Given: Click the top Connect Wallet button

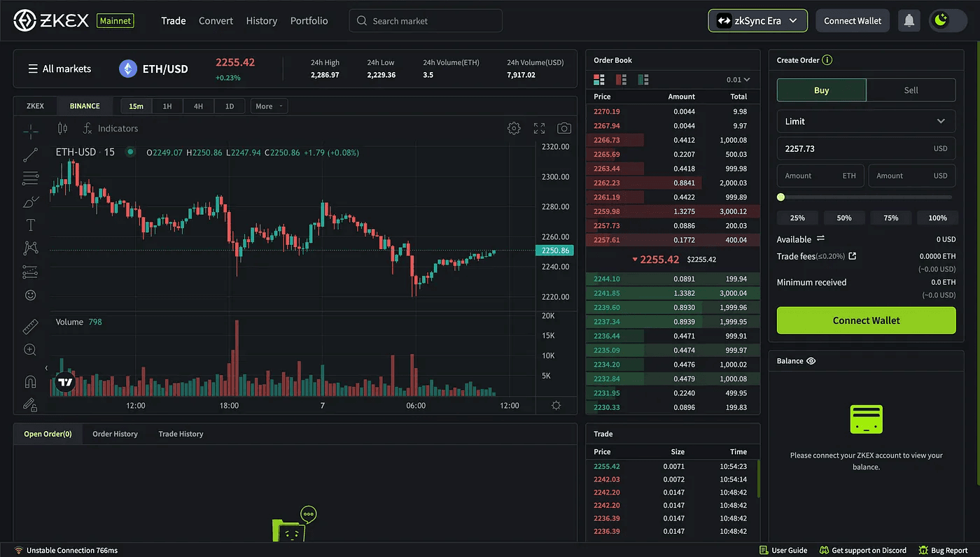Looking at the screenshot, I should pyautogui.click(x=853, y=20).
